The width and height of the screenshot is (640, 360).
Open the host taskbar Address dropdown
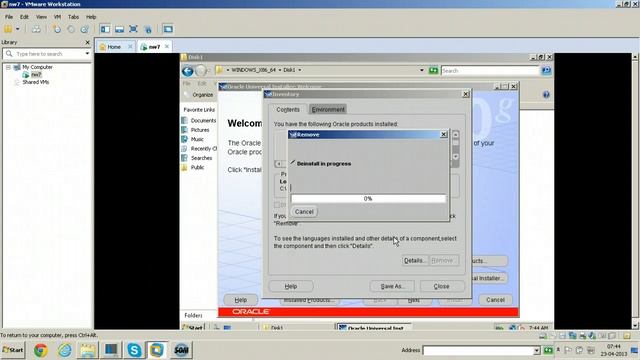pyautogui.click(x=536, y=351)
